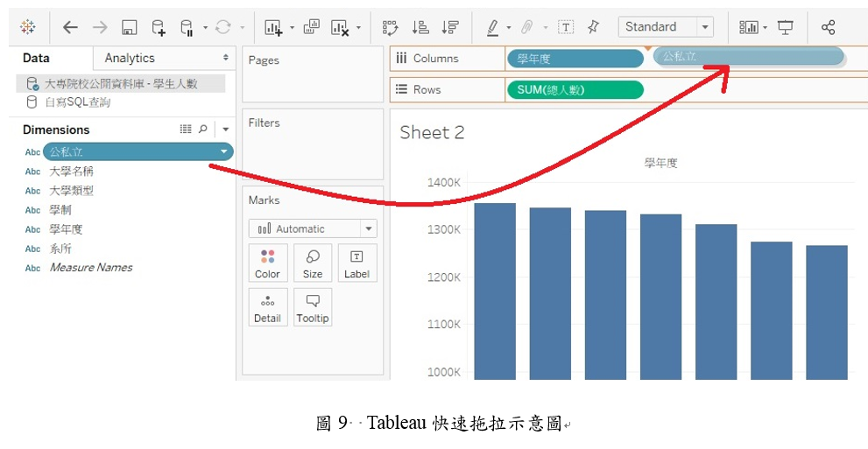Switch to the Data tab
868x449 pixels.
(36, 58)
